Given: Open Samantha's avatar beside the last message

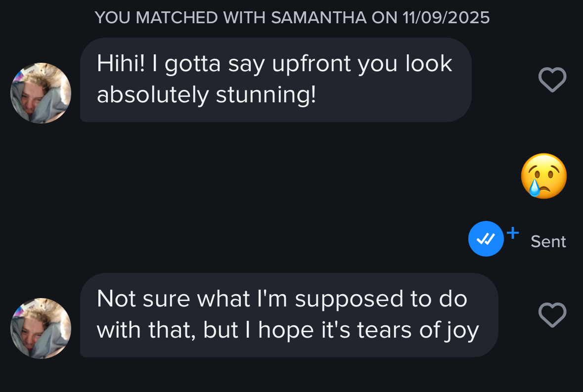Looking at the screenshot, I should 41,328.
